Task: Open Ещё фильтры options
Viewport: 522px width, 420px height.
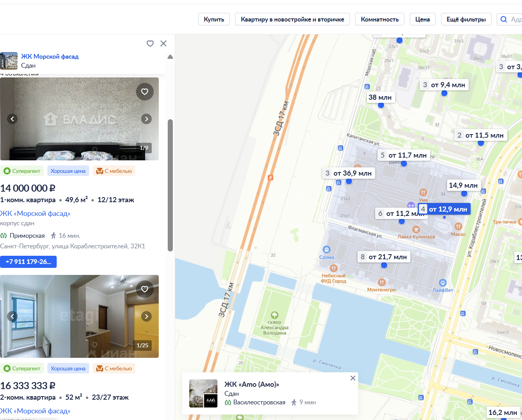Action: [466, 19]
